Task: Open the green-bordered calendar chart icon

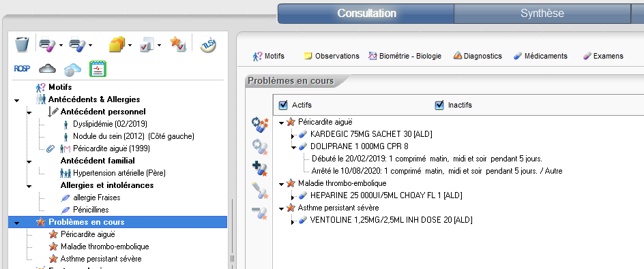Action: pyautogui.click(x=98, y=69)
